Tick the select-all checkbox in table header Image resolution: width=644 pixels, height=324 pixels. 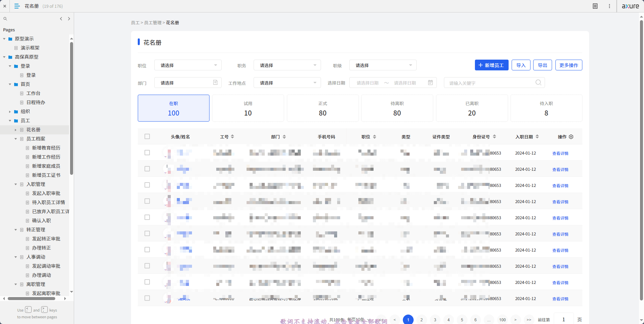click(x=147, y=136)
